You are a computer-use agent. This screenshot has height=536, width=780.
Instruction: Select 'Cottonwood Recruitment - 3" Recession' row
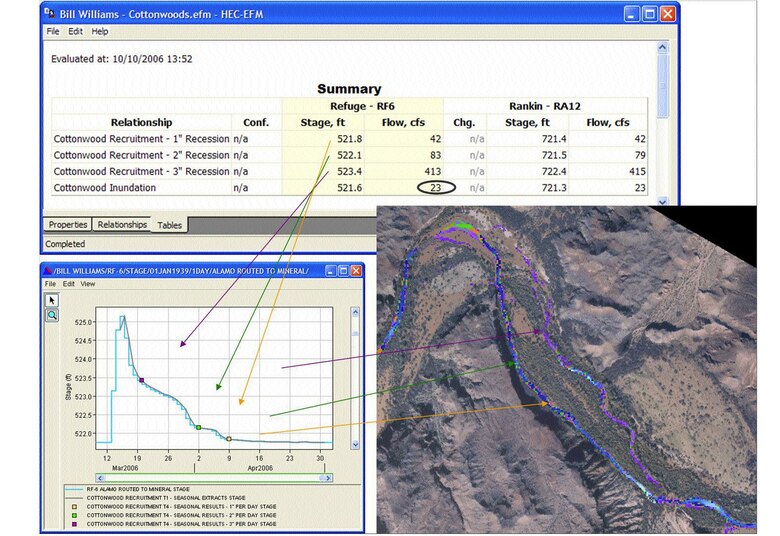349,171
